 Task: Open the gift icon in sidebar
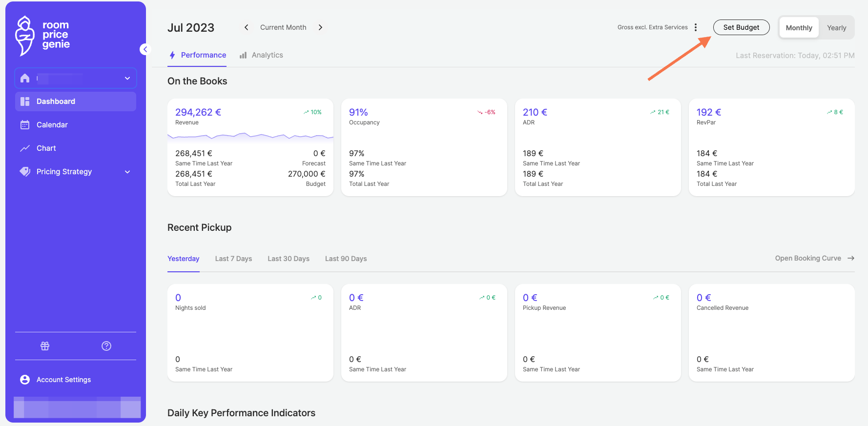(45, 346)
